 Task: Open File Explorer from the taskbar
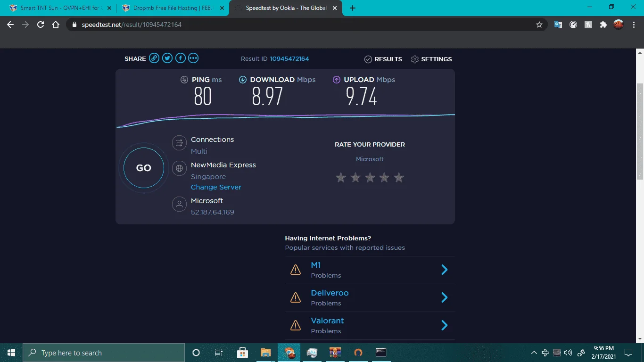pos(266,353)
